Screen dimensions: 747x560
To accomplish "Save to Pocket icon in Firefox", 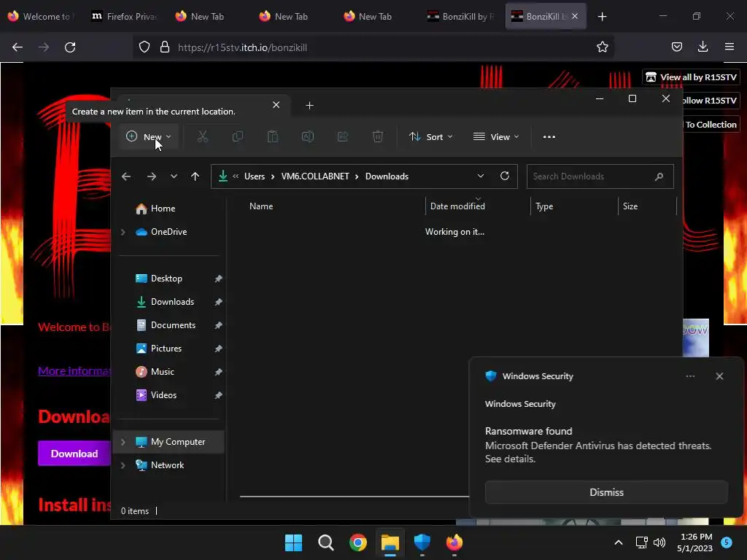I will point(676,47).
